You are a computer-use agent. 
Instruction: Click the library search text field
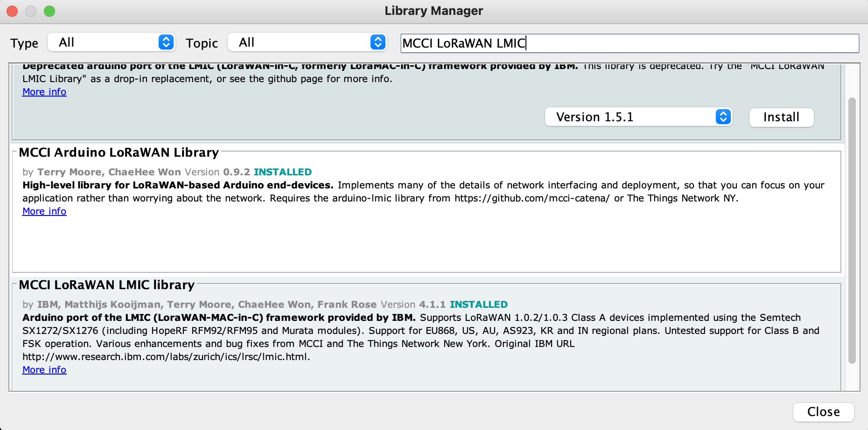coord(629,43)
